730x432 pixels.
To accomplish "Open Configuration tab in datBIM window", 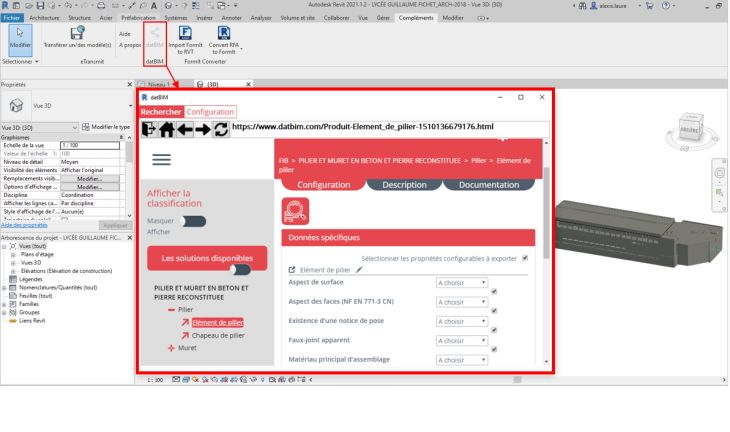I will (210, 112).
